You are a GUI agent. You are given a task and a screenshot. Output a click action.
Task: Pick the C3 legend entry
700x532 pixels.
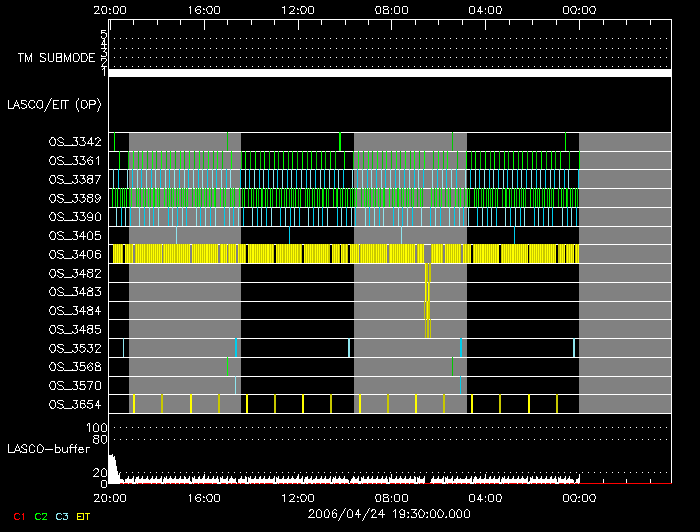click(62, 516)
